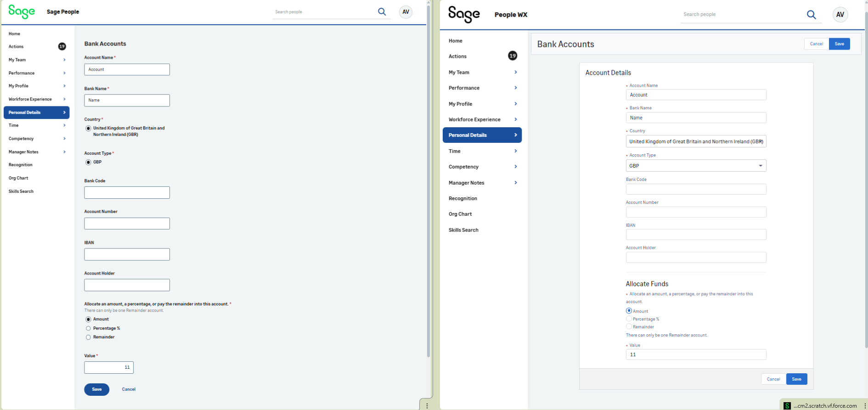Click IBAN field in Sage People

[127, 254]
